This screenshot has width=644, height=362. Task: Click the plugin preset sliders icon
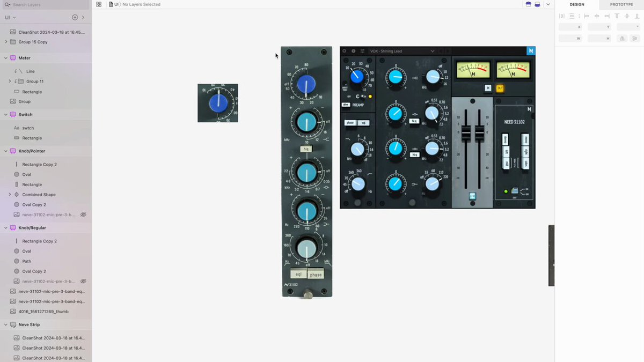[x=362, y=51]
